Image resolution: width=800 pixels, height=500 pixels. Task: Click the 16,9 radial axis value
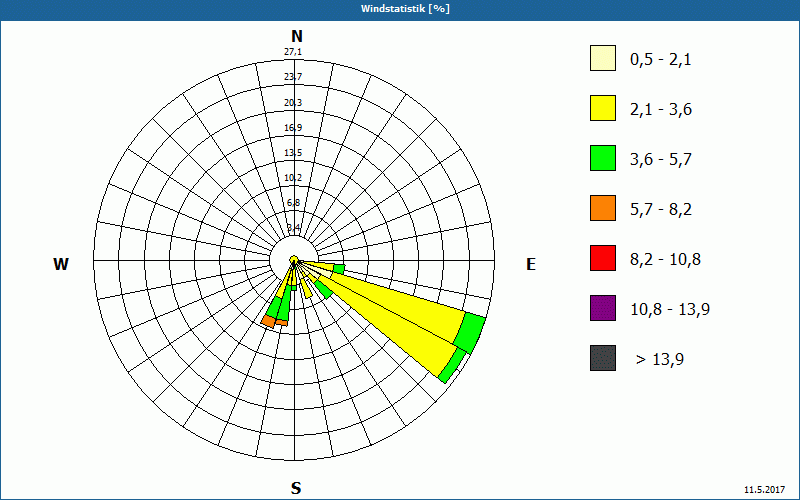(x=293, y=128)
